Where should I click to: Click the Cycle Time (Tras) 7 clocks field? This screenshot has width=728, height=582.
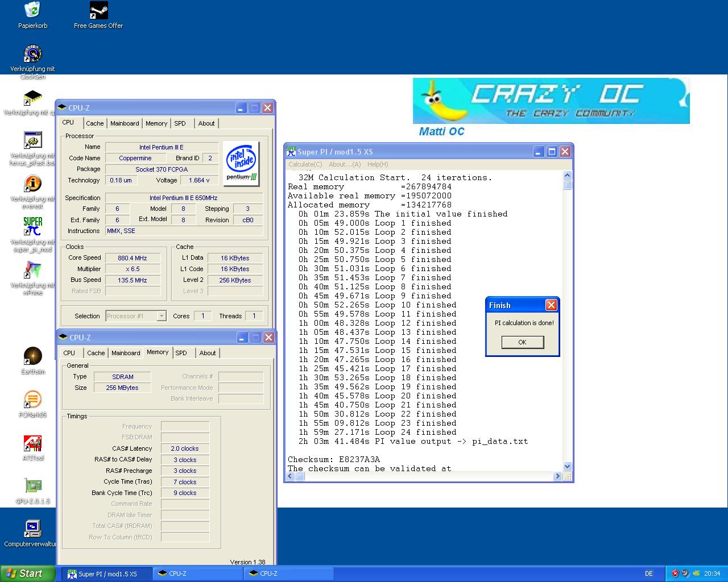pos(185,482)
